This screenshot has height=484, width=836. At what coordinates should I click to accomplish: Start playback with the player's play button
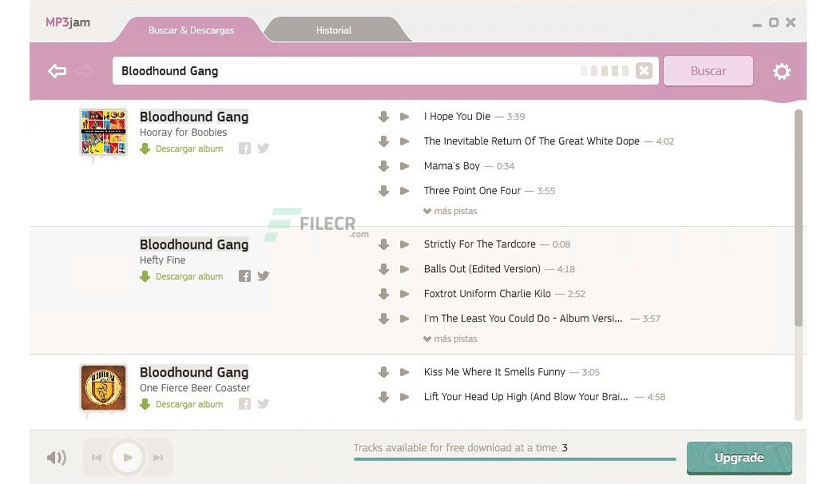coord(128,457)
